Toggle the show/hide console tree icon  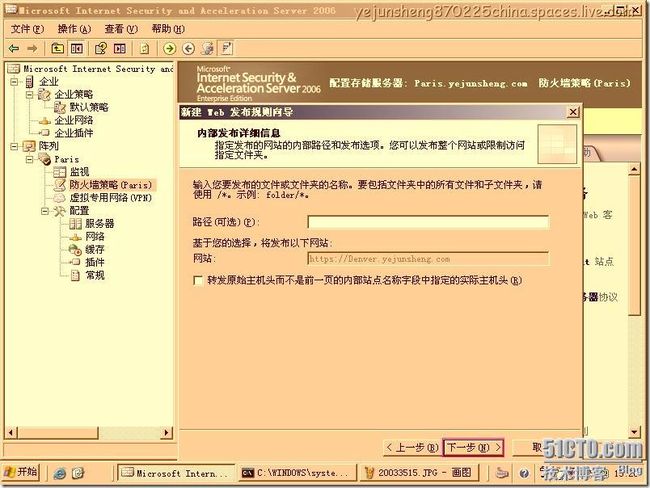coord(77,49)
